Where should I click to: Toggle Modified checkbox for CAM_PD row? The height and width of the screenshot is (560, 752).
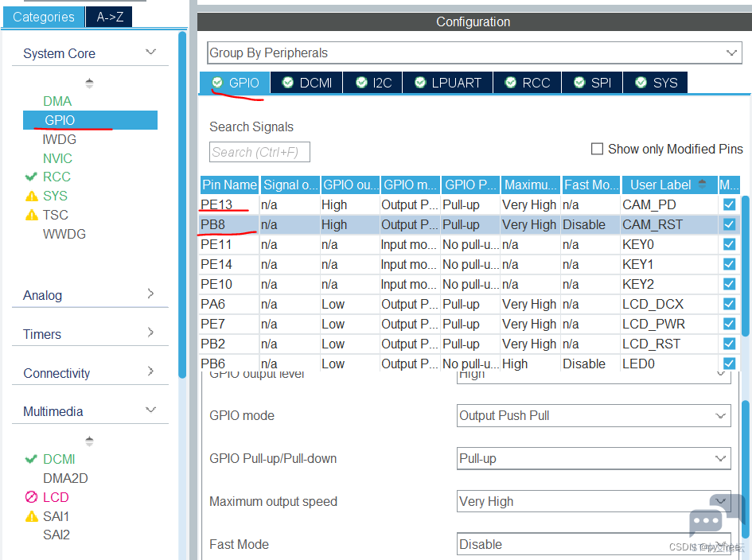pos(729,204)
